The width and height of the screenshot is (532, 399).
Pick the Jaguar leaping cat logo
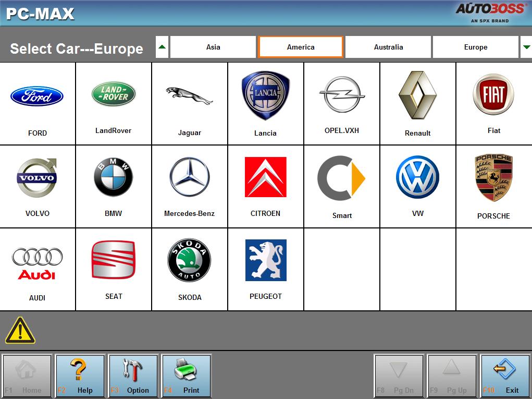point(189,95)
